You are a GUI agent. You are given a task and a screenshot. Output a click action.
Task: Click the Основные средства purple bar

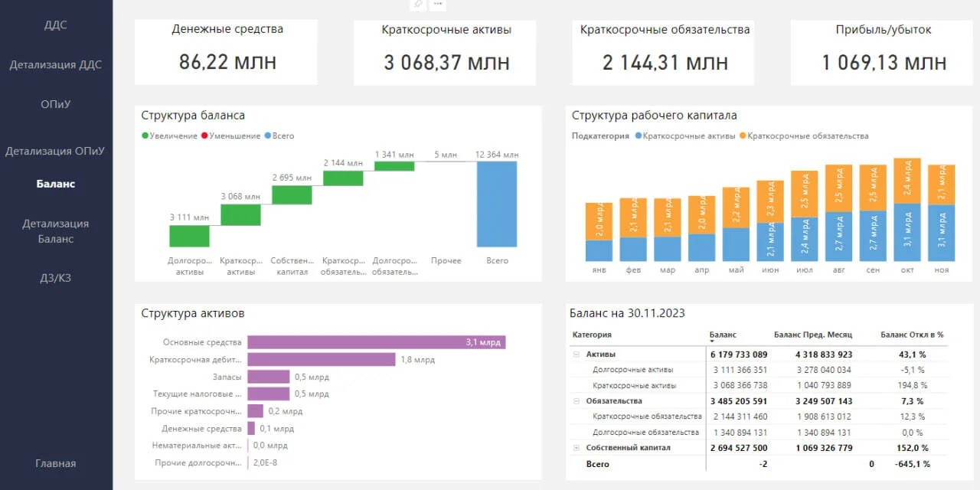[377, 342]
